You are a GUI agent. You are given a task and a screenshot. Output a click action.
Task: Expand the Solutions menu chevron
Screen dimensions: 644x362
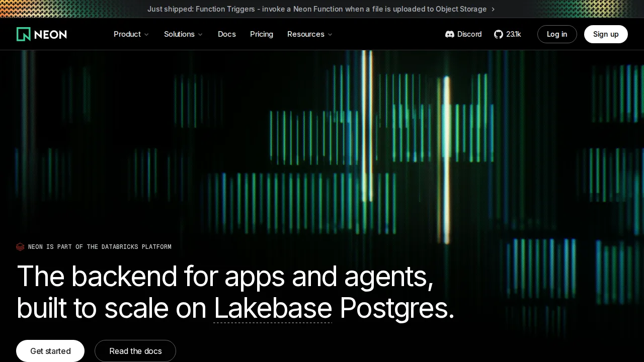pos(200,35)
